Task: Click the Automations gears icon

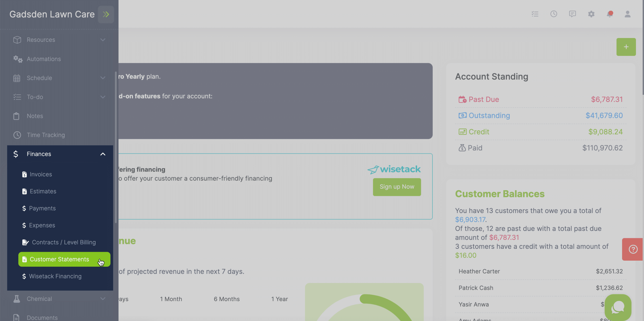Action: (x=18, y=59)
